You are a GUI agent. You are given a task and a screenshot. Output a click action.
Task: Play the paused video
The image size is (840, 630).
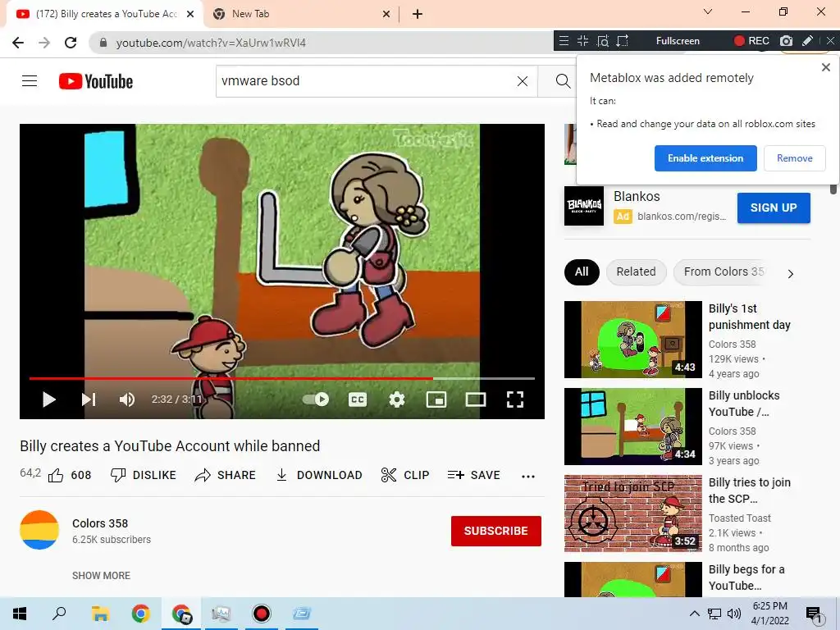point(48,399)
